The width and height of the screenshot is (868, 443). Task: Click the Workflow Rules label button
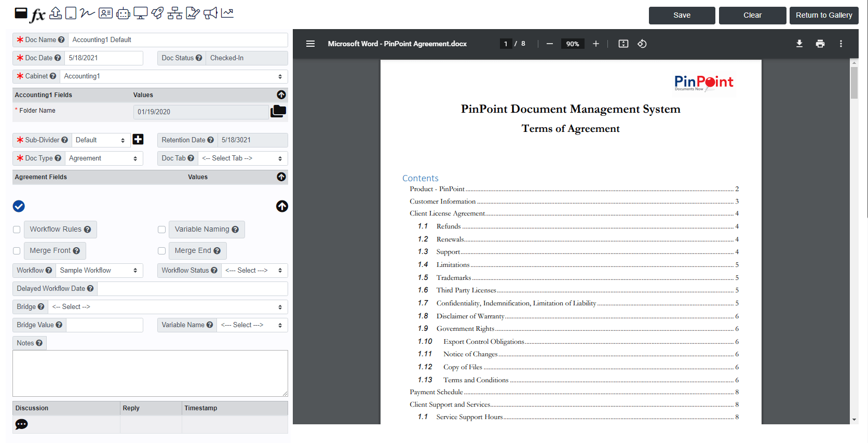(x=60, y=229)
